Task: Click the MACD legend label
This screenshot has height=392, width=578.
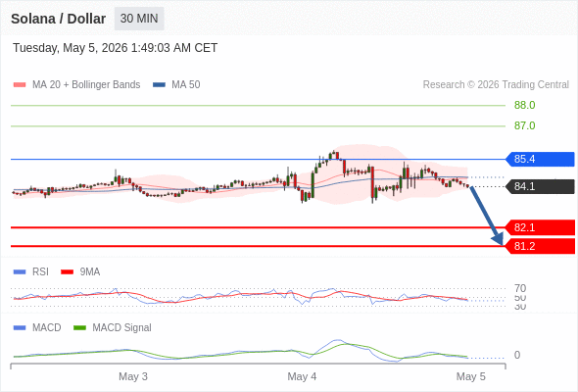Action: point(47,328)
